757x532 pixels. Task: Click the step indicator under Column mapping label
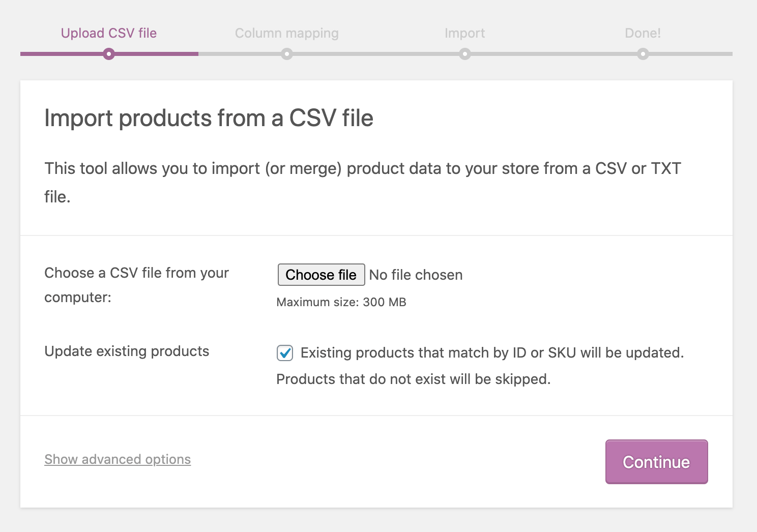(x=286, y=54)
